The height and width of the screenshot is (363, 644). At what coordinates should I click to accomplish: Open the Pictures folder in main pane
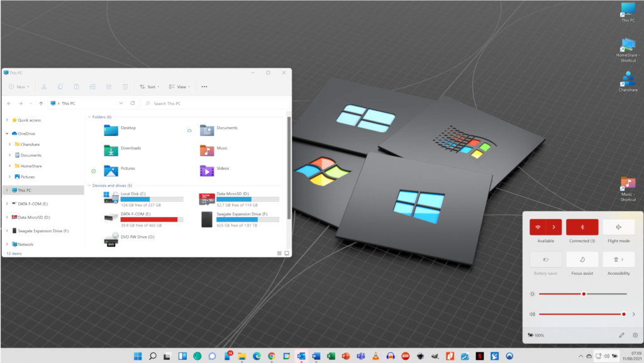pyautogui.click(x=119, y=170)
